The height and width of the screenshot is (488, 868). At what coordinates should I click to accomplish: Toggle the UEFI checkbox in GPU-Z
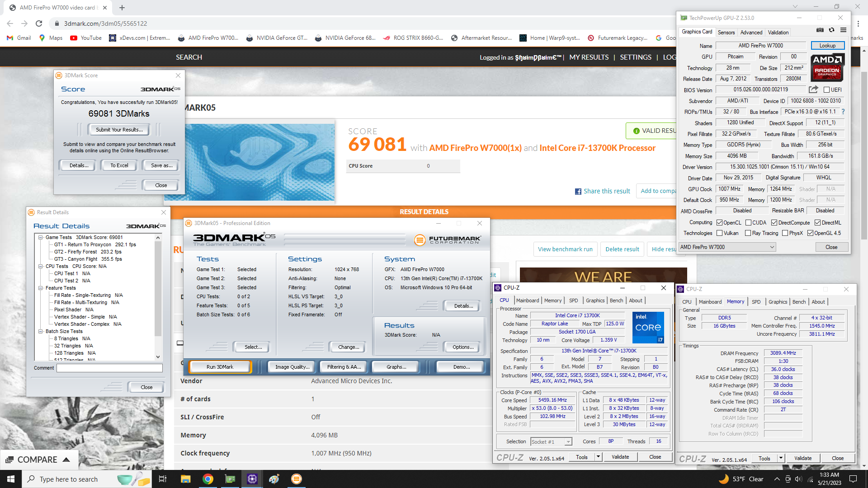[x=826, y=89]
